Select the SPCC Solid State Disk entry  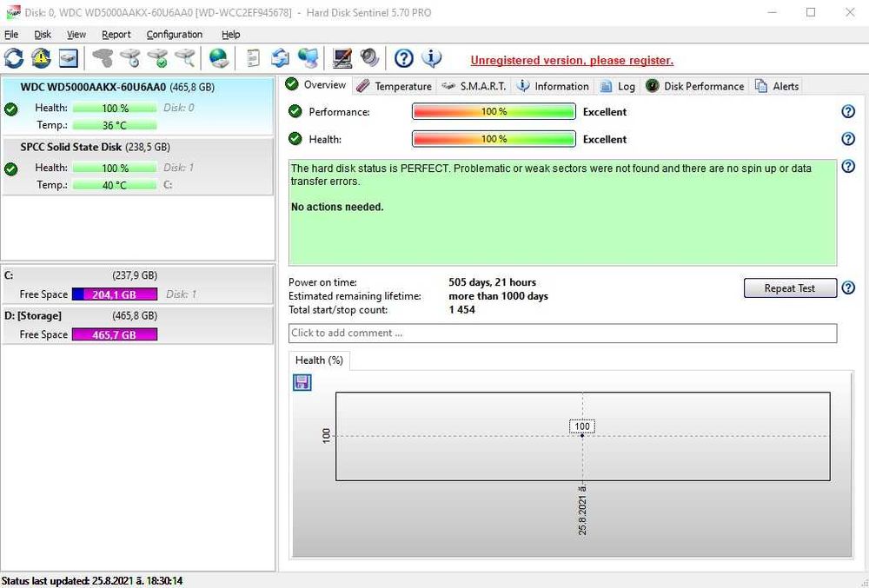pos(137,166)
